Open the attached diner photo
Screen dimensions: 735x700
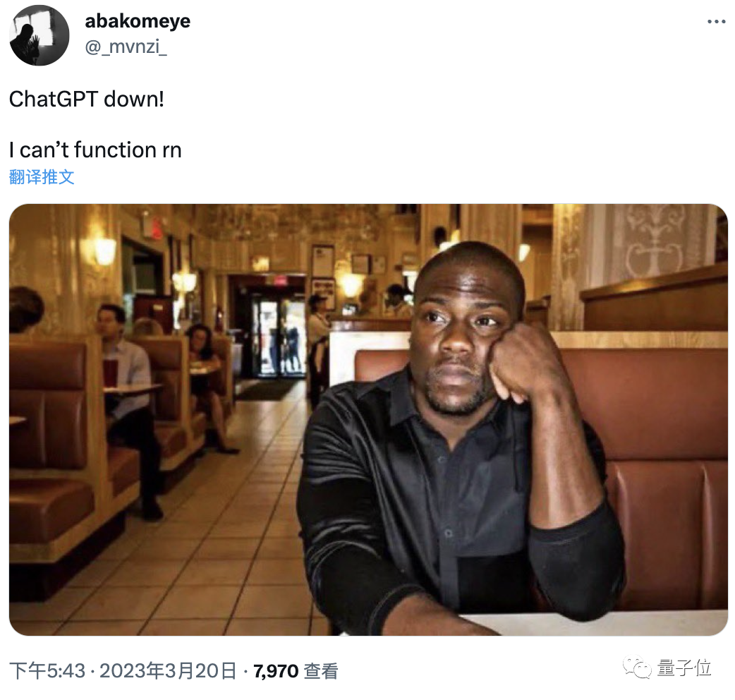368,420
